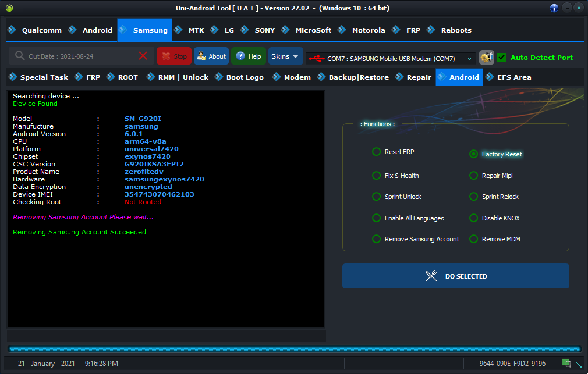Click the date and time in status bar

[68, 363]
